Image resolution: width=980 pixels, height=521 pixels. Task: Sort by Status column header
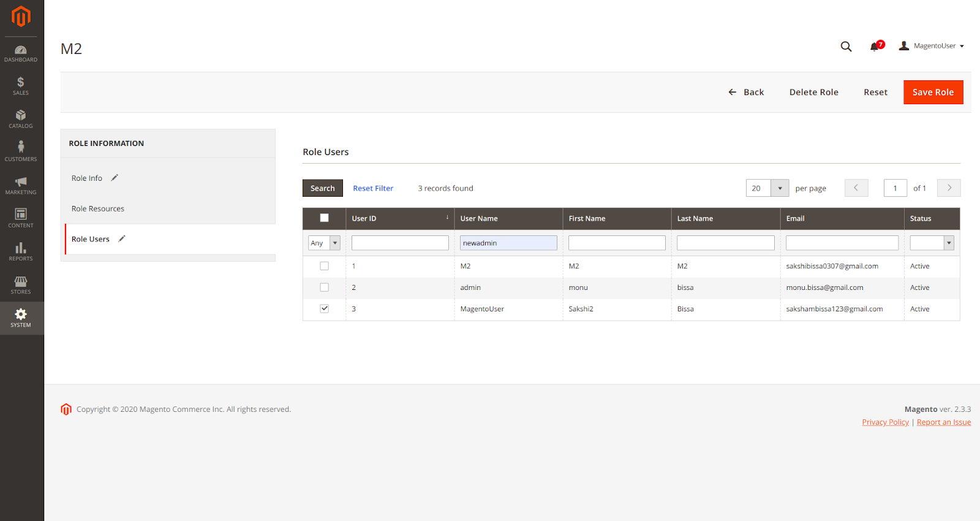pyautogui.click(x=932, y=218)
